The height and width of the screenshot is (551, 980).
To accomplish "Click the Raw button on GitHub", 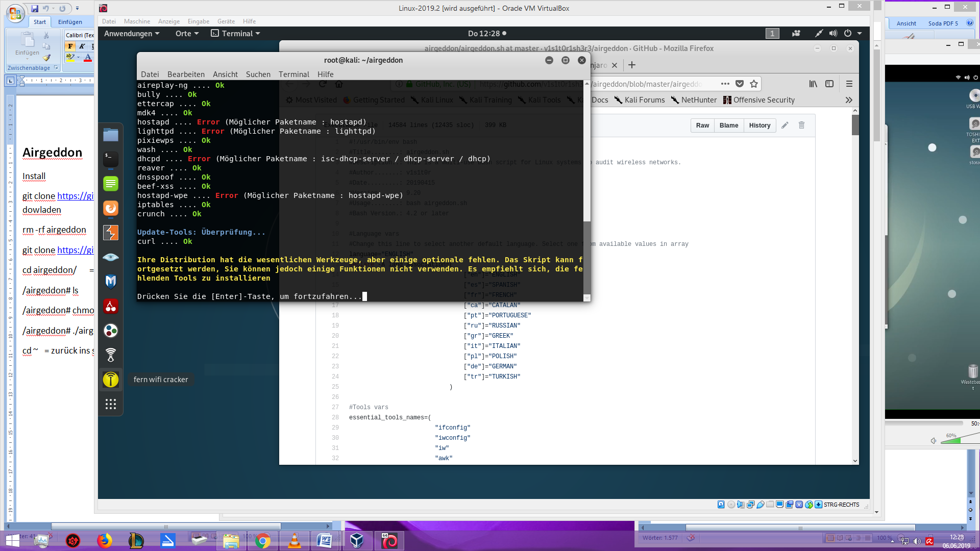I will (x=702, y=126).
